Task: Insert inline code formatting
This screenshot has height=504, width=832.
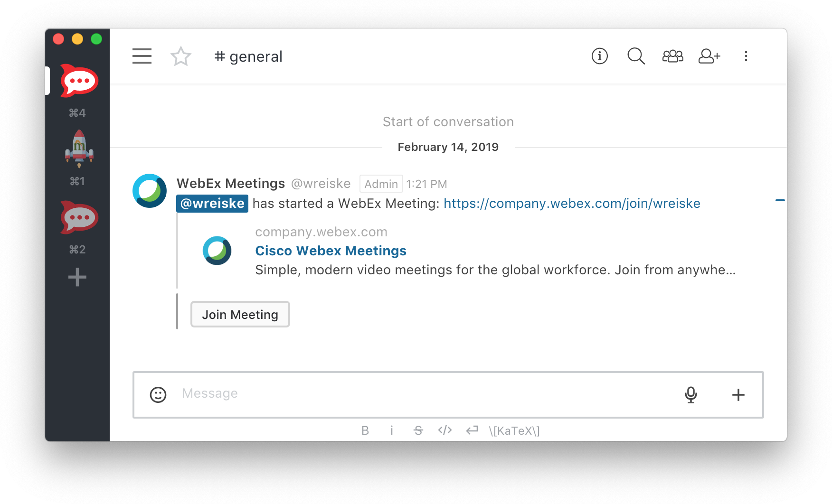Action: [445, 430]
